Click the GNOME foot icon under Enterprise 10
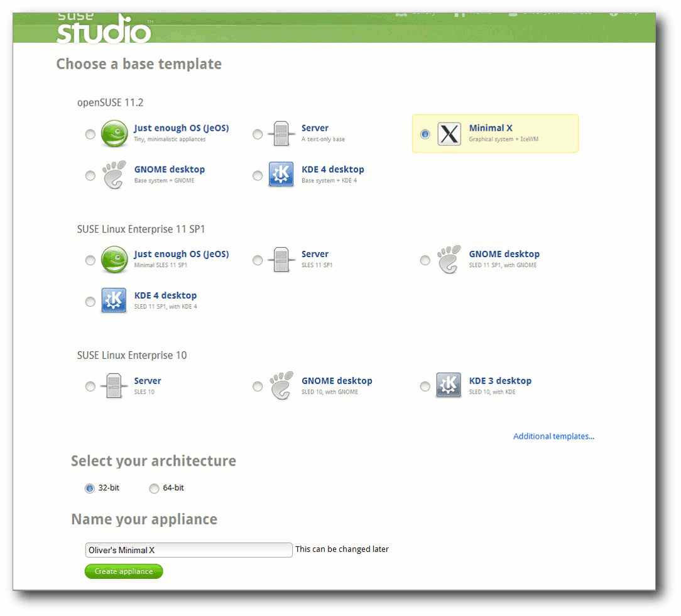Viewport: 681px width, 616px height. (x=281, y=386)
